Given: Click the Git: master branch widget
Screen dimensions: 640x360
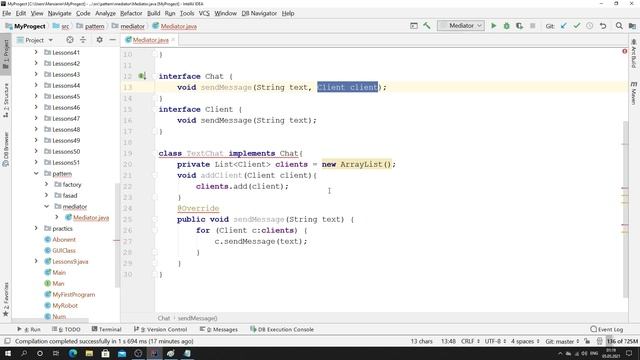Looking at the screenshot, I should click(562, 341).
